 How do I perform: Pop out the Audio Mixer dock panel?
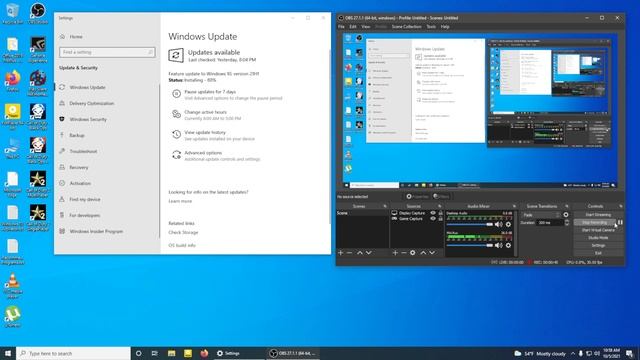coord(514,206)
